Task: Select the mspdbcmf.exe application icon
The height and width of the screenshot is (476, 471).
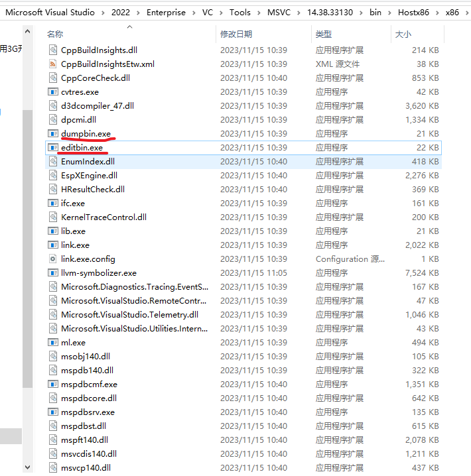Action: (53, 385)
